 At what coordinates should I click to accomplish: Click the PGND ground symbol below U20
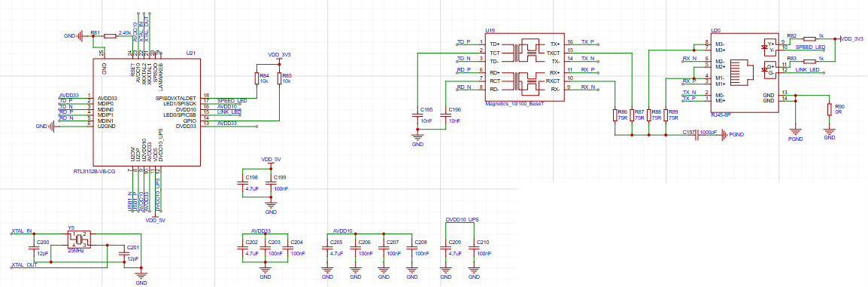point(796,133)
